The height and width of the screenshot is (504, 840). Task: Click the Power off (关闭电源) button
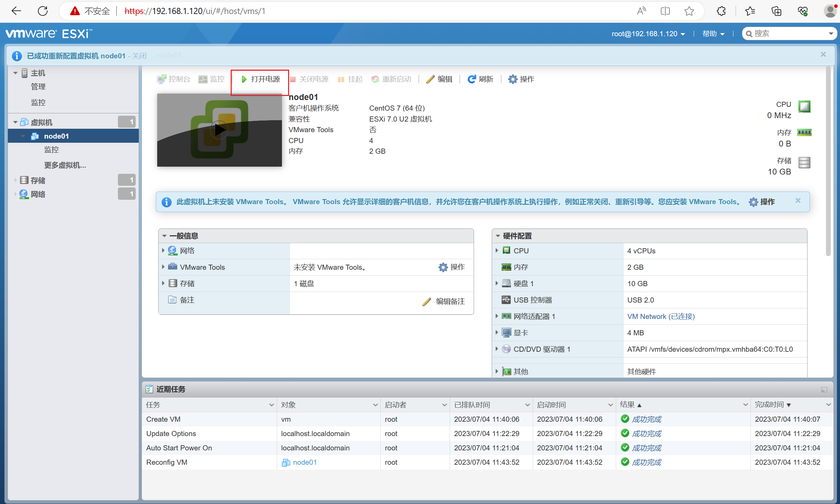click(309, 79)
